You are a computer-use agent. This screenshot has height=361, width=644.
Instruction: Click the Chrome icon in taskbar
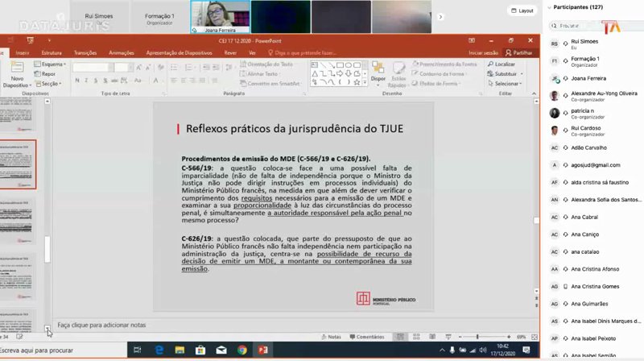point(242,350)
